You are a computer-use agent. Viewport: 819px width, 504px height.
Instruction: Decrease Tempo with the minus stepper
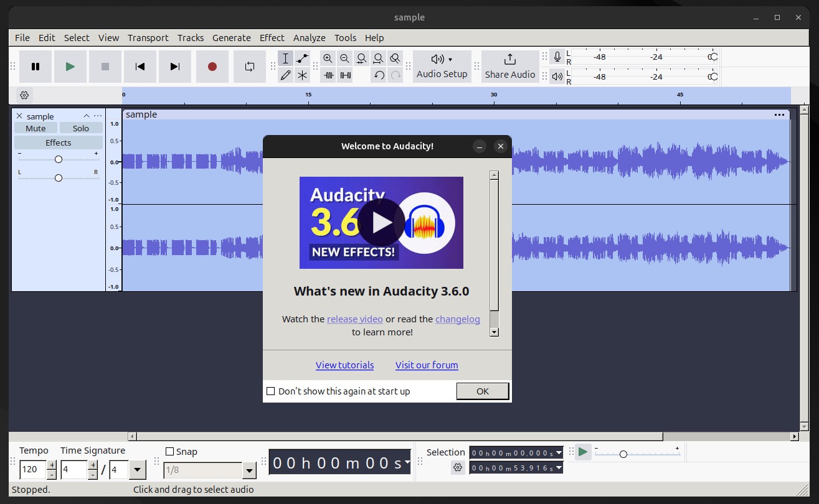(52, 474)
